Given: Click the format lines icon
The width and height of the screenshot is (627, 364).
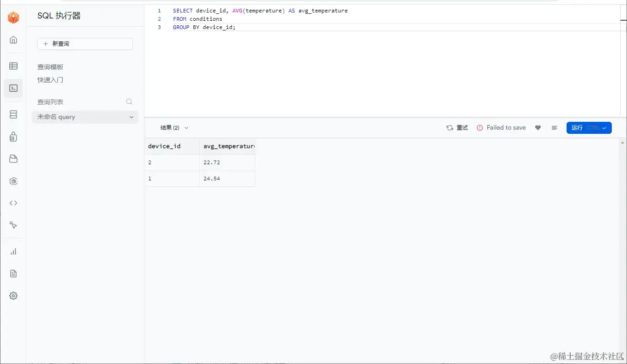Looking at the screenshot, I should pyautogui.click(x=555, y=128).
